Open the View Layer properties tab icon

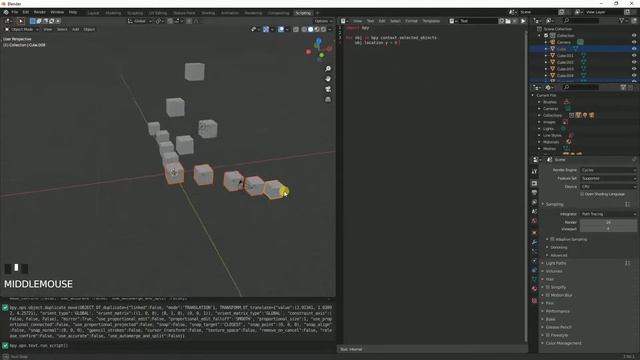534,202
